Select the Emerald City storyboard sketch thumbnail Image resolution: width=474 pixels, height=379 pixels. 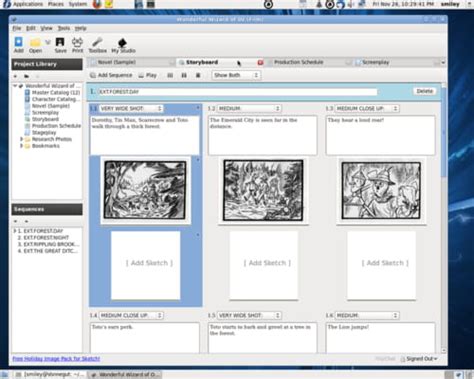pos(263,190)
